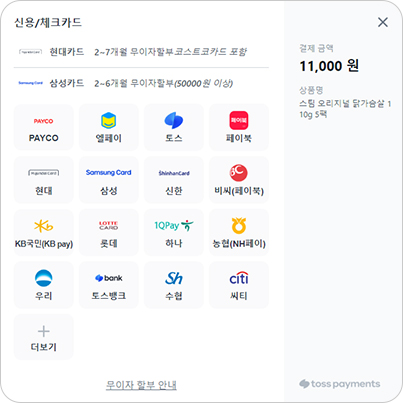403x403 pixels.
Task: Select the 토스 payment tile
Action: point(174,127)
